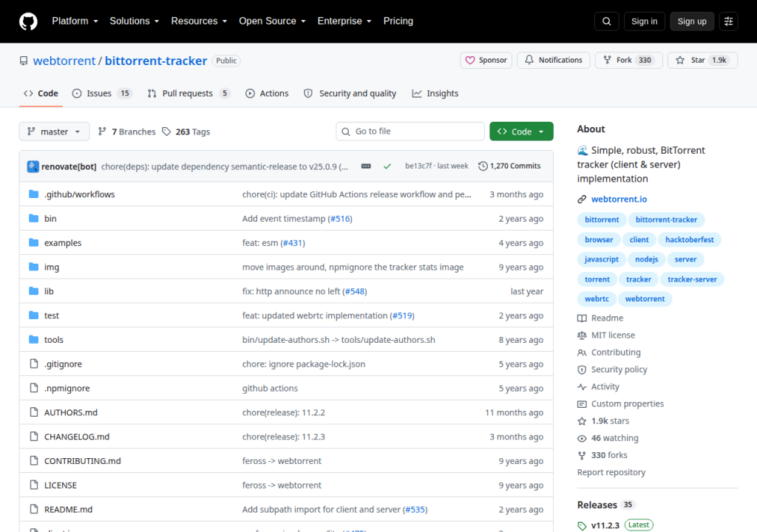Open the CHANGELOG.md file
This screenshot has width=757, height=532.
(77, 437)
